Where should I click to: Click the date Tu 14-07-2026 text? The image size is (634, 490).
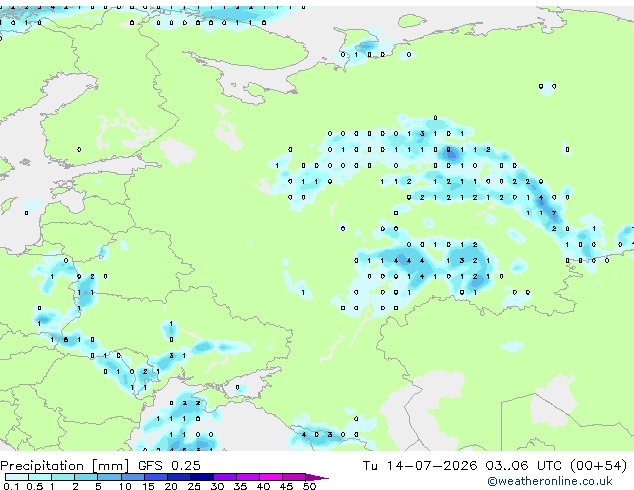(x=420, y=466)
